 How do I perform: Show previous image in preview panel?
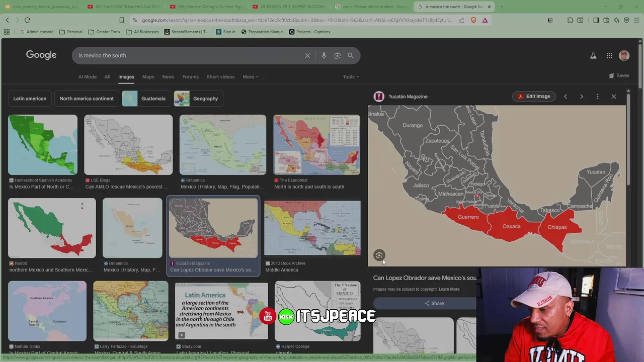tap(566, 97)
